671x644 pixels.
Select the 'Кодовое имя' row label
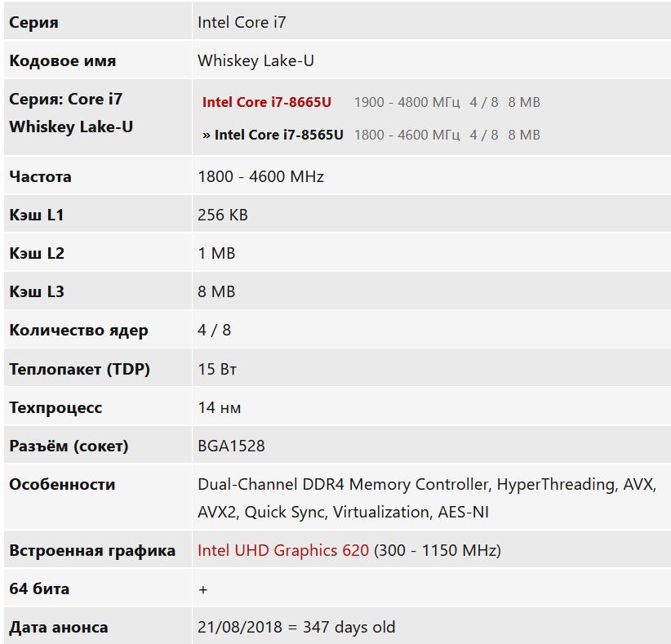[63, 61]
